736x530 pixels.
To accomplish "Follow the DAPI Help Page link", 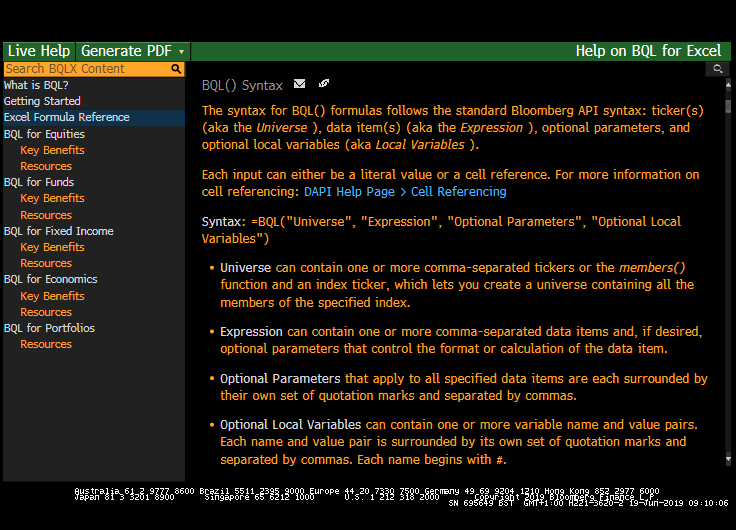I will pyautogui.click(x=349, y=192).
